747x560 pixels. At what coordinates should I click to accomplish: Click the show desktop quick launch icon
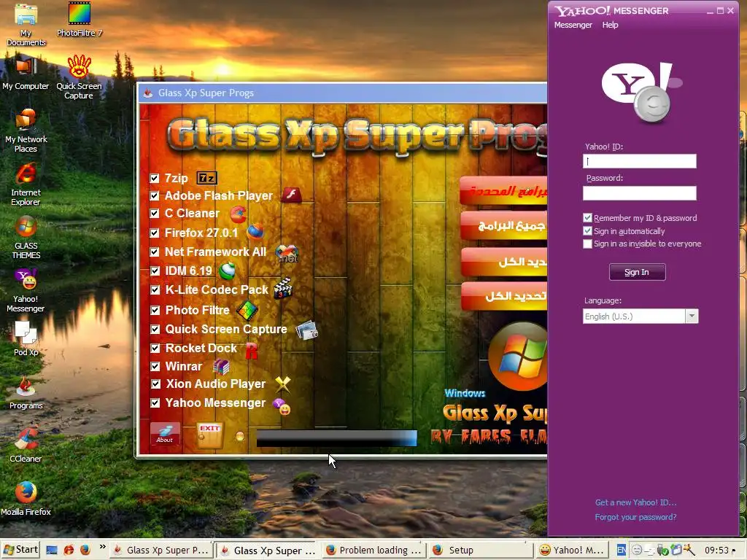pyautogui.click(x=52, y=550)
